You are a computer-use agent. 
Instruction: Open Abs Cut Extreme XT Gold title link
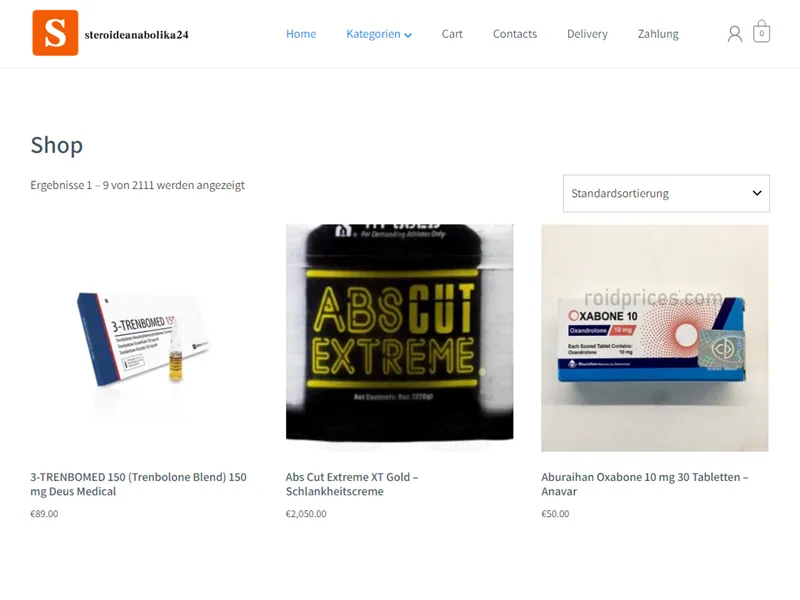[x=352, y=484]
